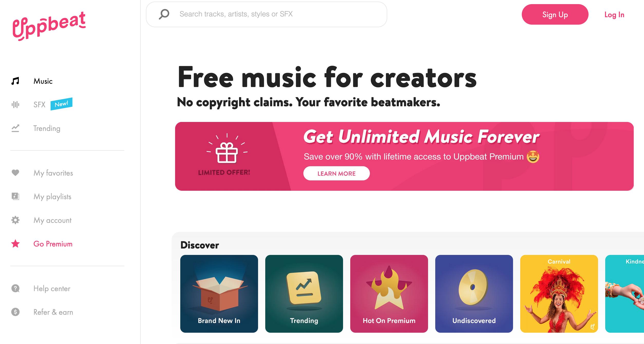Click the My account gear icon
644x344 pixels.
[x=15, y=220]
